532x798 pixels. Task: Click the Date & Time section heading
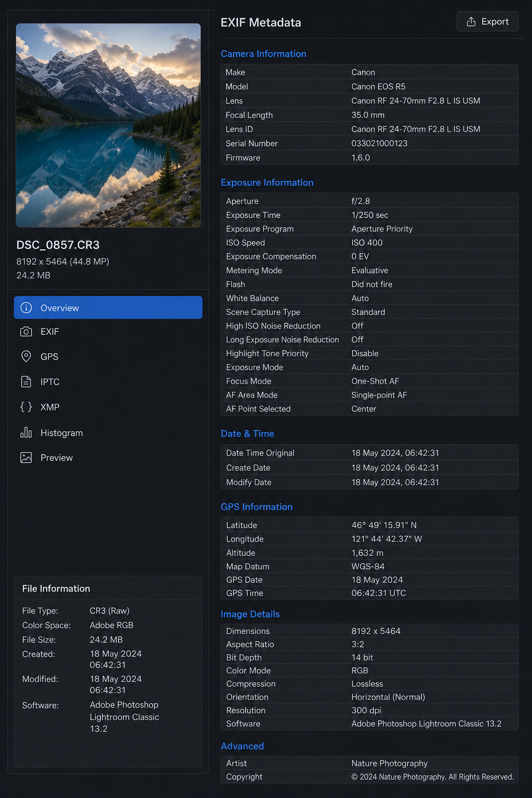point(247,433)
